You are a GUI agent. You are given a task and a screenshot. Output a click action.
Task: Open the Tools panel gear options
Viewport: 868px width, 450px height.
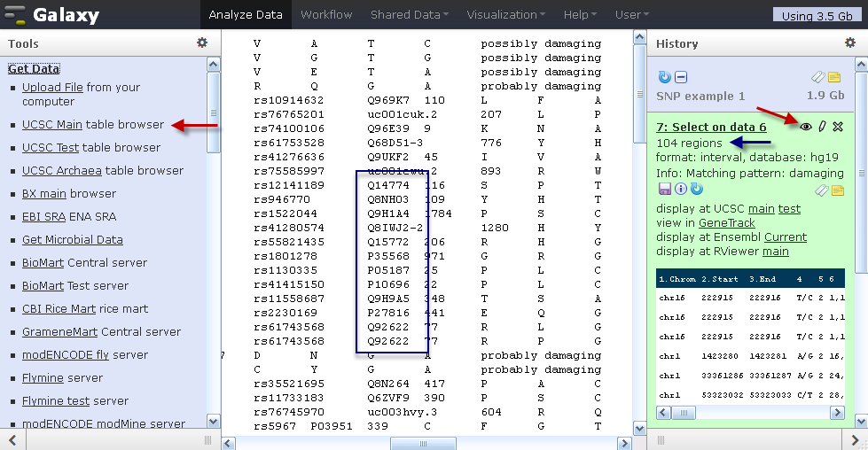pyautogui.click(x=202, y=43)
